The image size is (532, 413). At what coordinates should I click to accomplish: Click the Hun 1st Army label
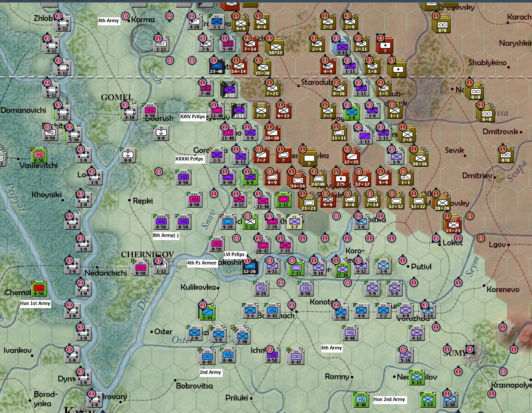click(x=35, y=303)
